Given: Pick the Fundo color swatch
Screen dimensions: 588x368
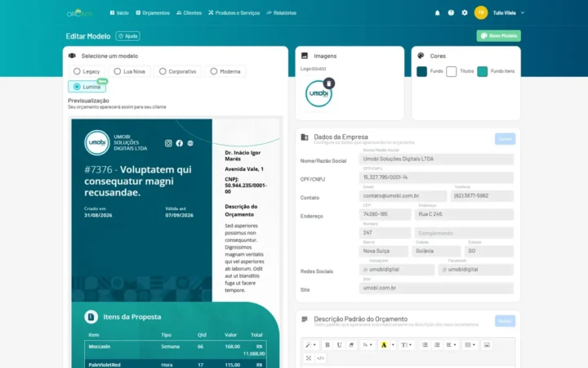Looking at the screenshot, I should (422, 71).
